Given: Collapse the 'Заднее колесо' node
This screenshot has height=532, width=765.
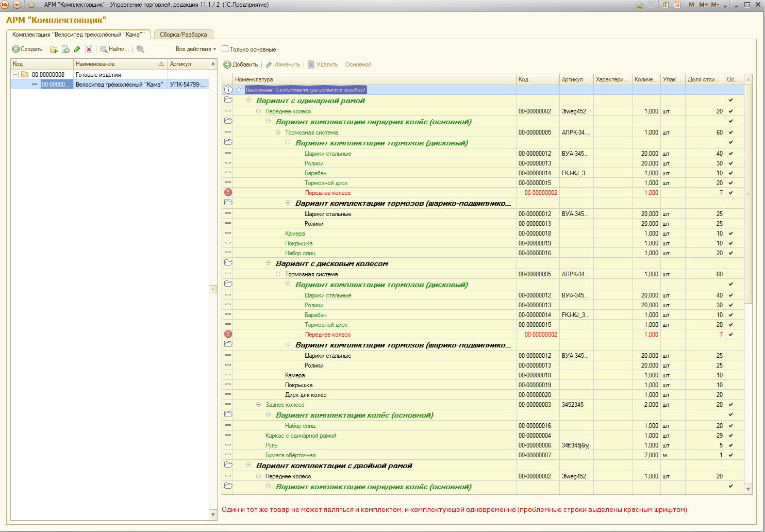Looking at the screenshot, I should (x=259, y=405).
